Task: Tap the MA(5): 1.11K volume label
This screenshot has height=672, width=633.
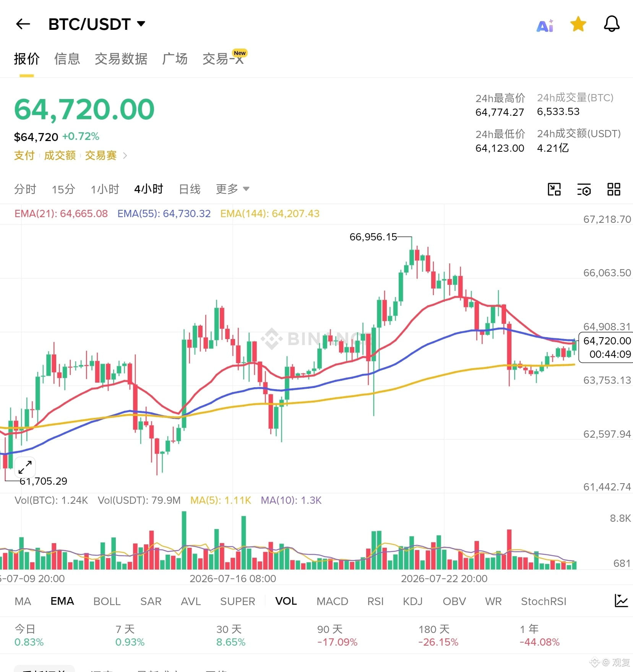Action: pos(221,500)
